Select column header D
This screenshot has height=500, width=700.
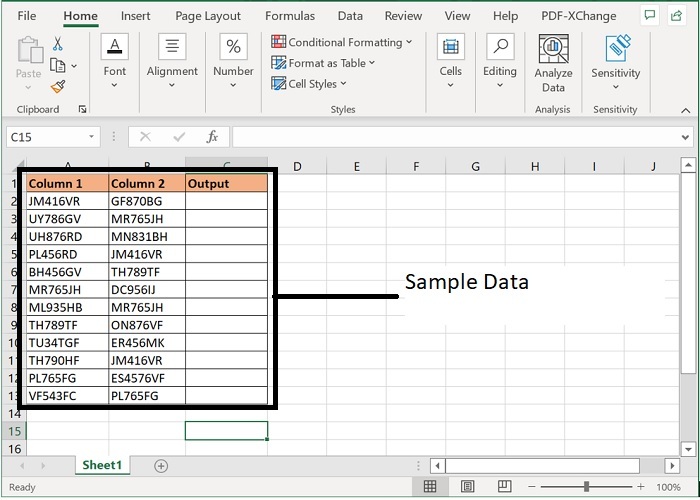pos(297,166)
